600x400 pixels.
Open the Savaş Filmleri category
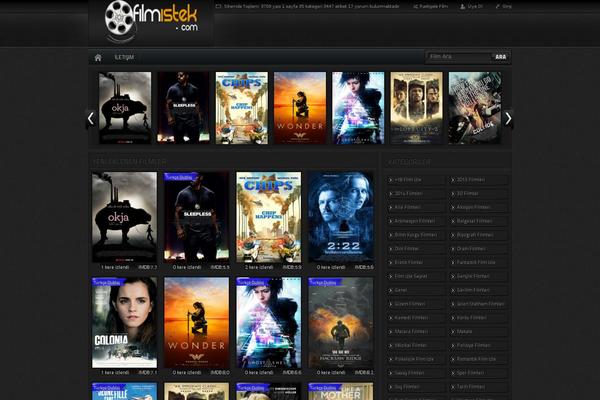point(416,373)
